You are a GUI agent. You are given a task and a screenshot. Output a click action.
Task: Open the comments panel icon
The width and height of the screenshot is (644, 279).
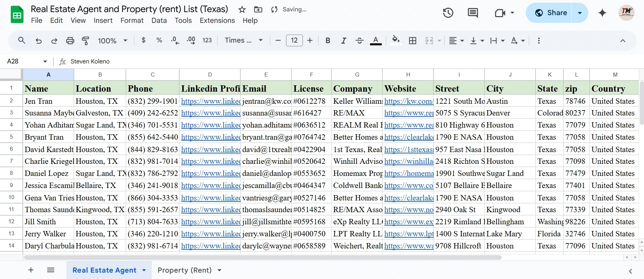473,13
